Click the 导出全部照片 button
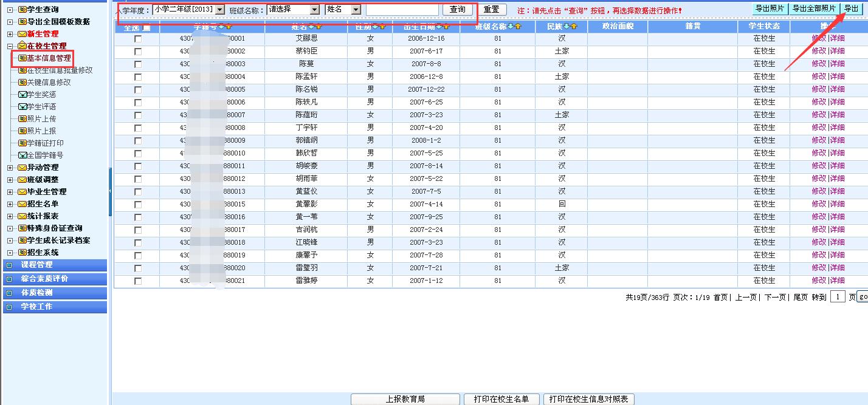 tap(814, 9)
